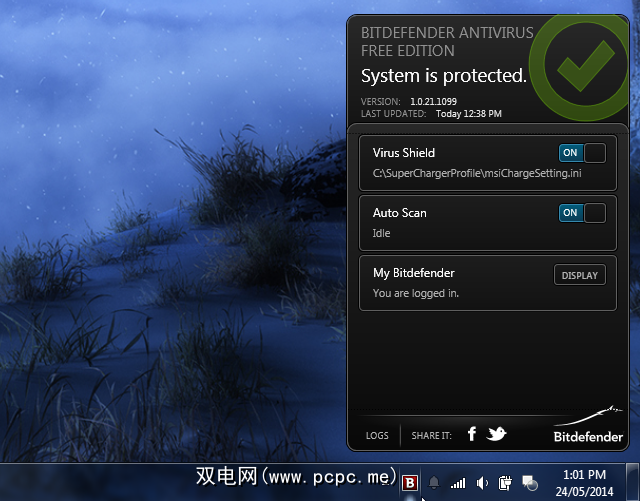Open the power plug battery tray icon
The image size is (640, 501).
505,483
